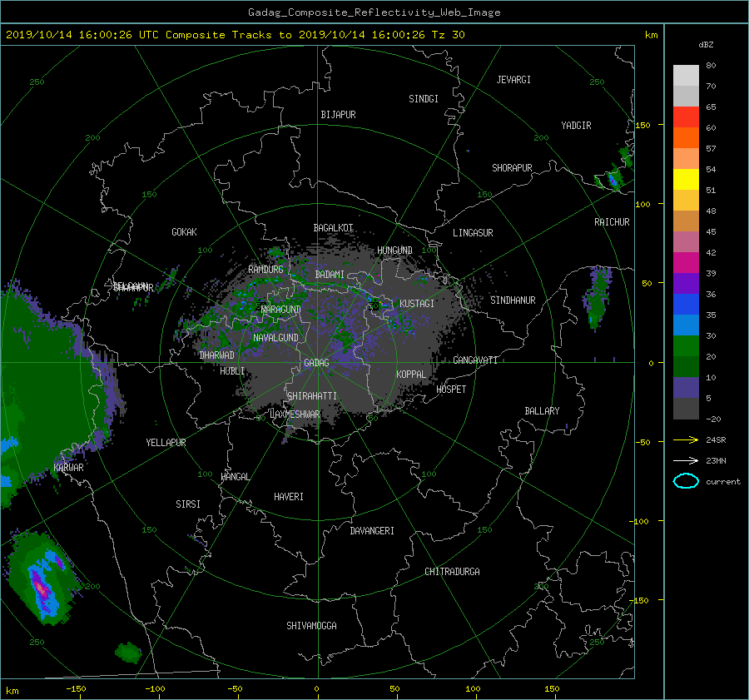Click the DHARWAD city label

pyautogui.click(x=217, y=355)
